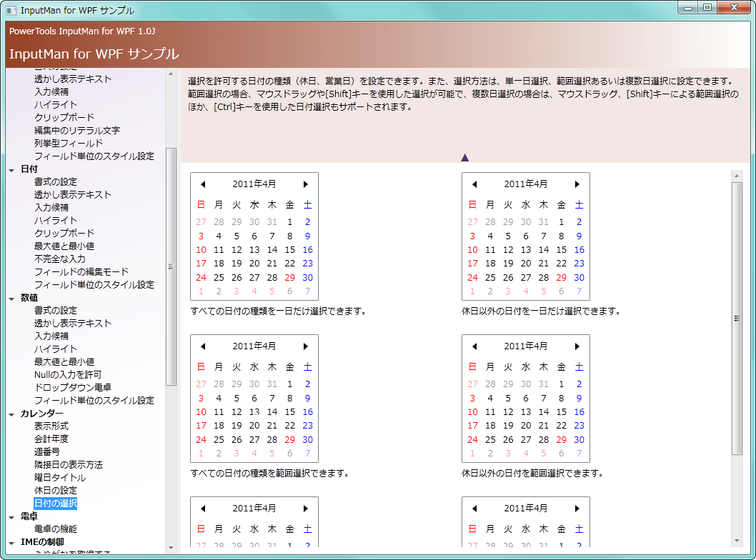Click the sidebar tree scrollbar thumb
The width and height of the screenshot is (756, 560).
(171, 266)
